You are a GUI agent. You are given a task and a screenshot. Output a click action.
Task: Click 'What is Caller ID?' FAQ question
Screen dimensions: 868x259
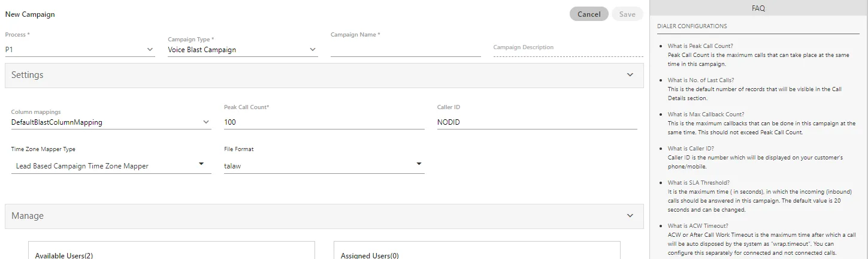tap(691, 149)
